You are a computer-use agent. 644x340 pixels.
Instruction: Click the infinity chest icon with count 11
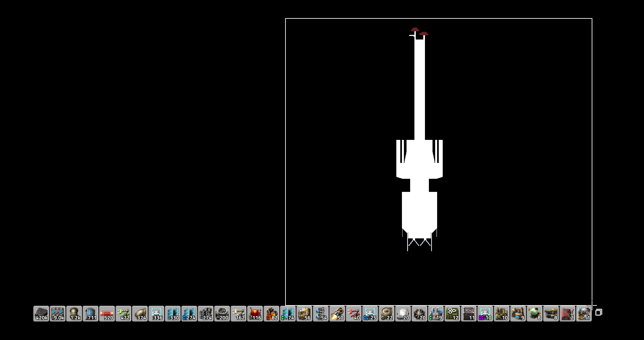click(x=469, y=314)
